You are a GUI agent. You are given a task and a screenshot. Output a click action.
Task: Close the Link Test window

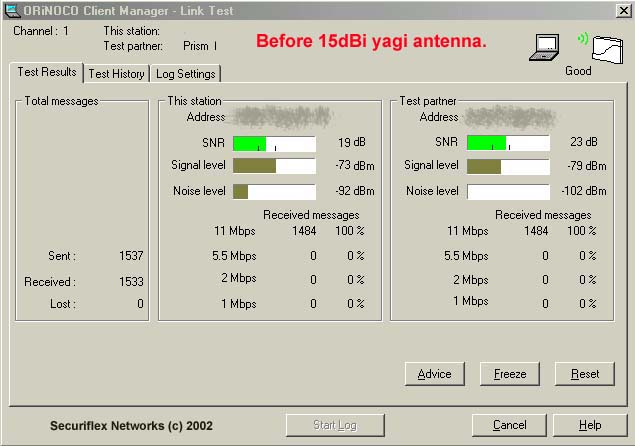coord(623,10)
